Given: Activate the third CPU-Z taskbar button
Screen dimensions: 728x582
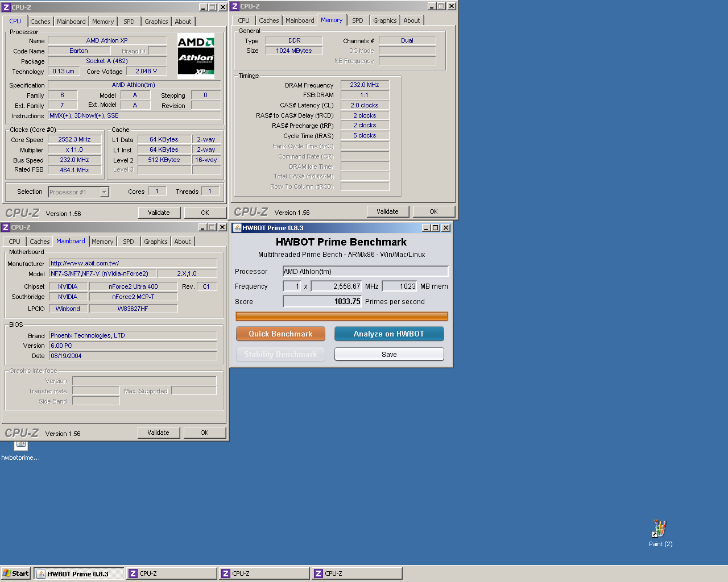Looking at the screenshot, I should click(x=357, y=573).
